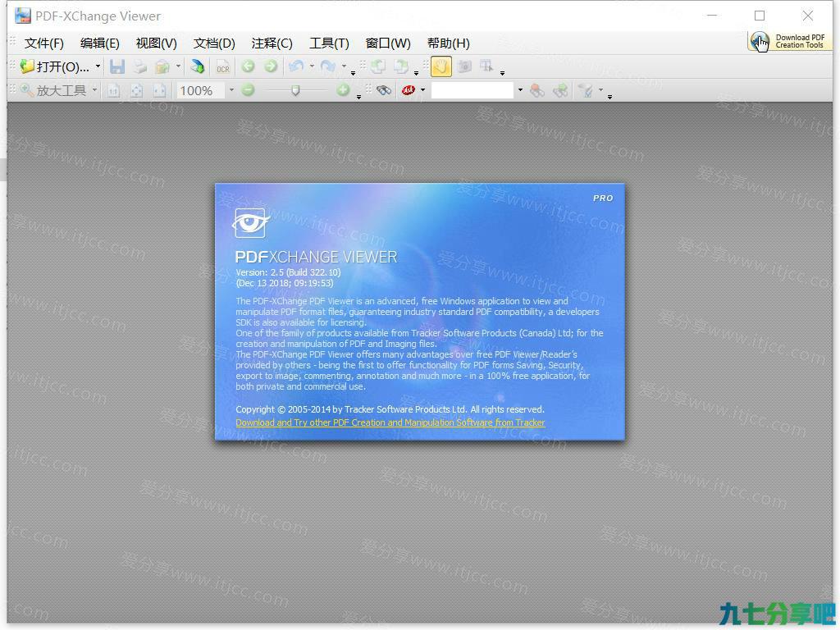
Task: Click the scanner import icon
Action: (197, 66)
